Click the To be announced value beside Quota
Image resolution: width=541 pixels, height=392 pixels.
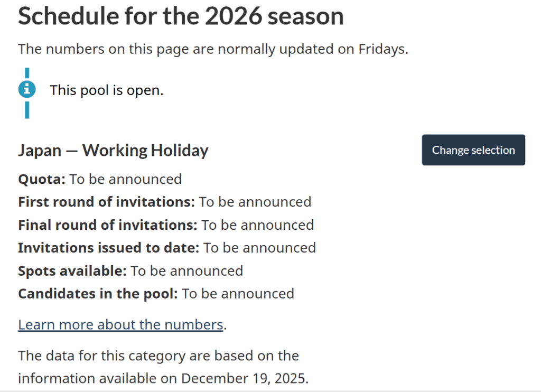click(x=126, y=179)
